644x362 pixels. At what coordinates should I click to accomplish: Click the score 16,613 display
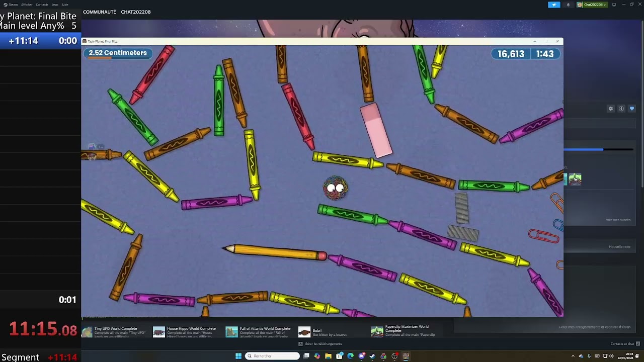click(511, 54)
